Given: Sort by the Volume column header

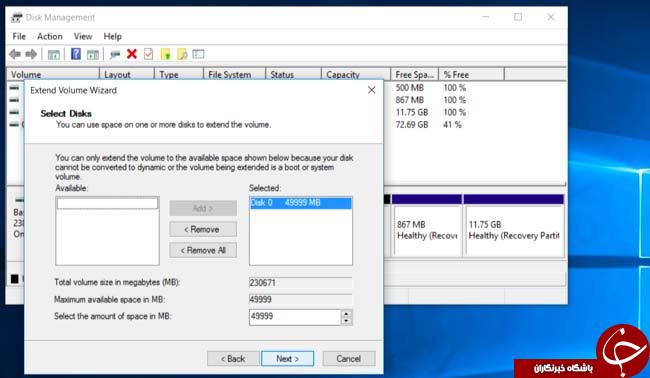Looking at the screenshot, I should pos(53,75).
